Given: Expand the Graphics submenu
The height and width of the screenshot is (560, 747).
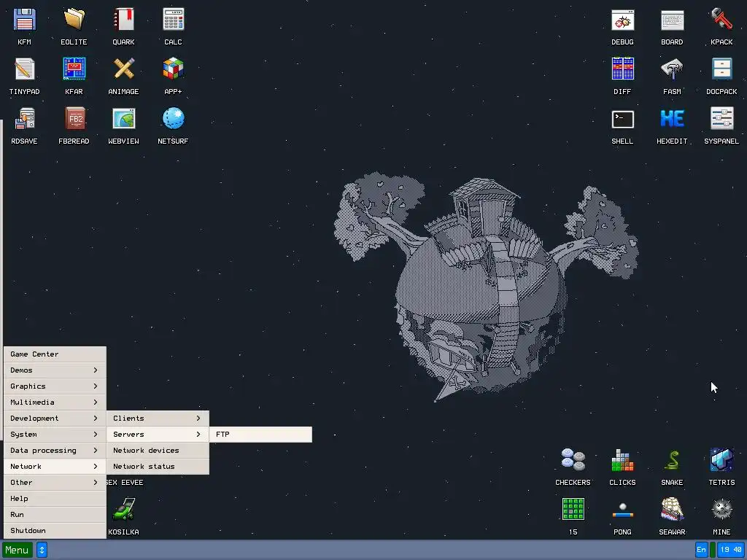Looking at the screenshot, I should pos(55,386).
